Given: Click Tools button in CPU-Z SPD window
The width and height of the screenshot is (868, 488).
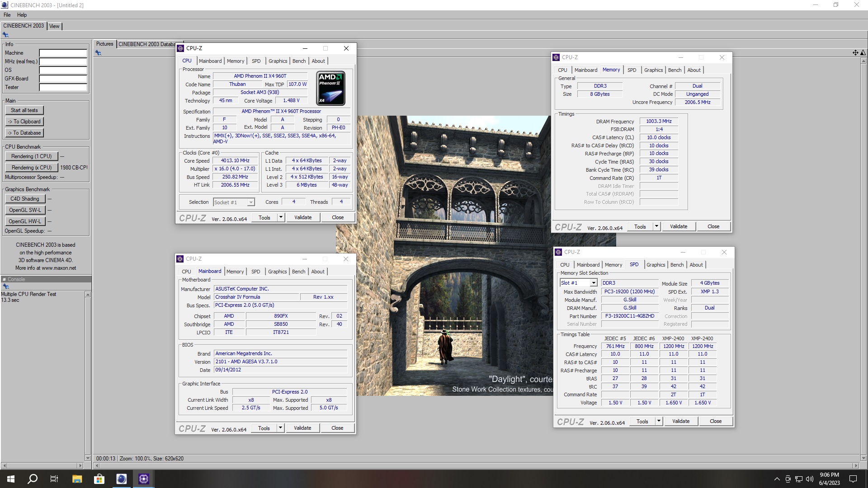Looking at the screenshot, I should [642, 421].
